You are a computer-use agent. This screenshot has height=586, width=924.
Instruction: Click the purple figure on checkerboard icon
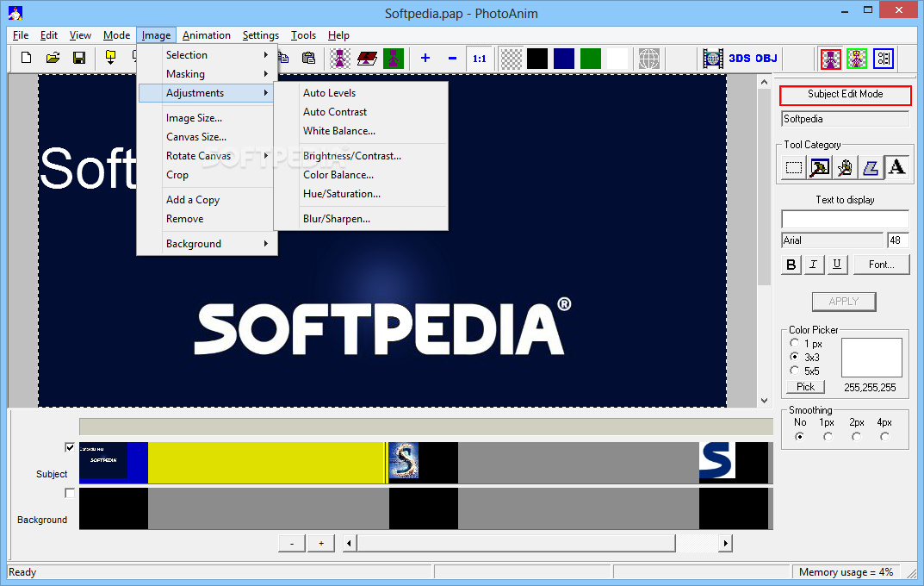[x=340, y=59]
